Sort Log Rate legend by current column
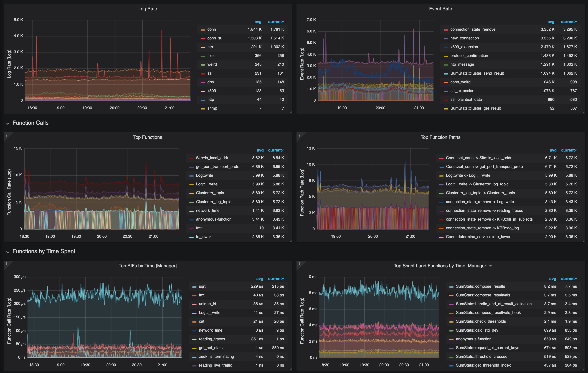Image resolution: width=588 pixels, height=373 pixels. pos(276,22)
